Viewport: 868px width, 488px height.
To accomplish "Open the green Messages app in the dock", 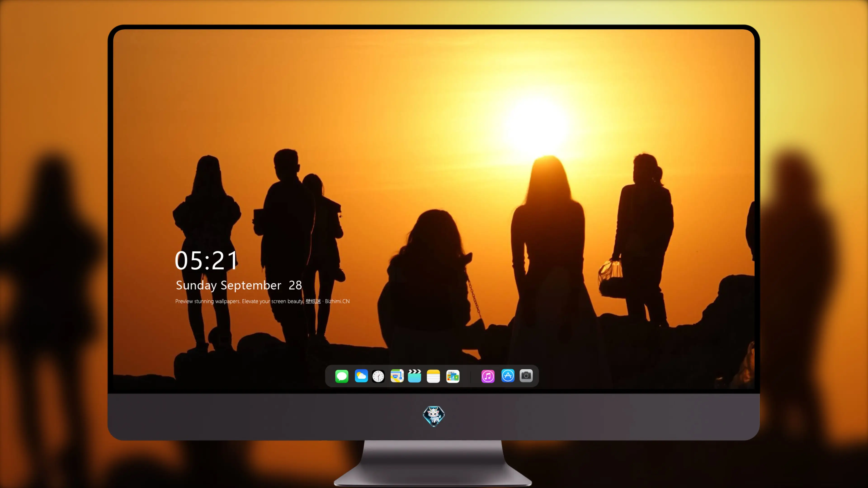I will pyautogui.click(x=342, y=376).
